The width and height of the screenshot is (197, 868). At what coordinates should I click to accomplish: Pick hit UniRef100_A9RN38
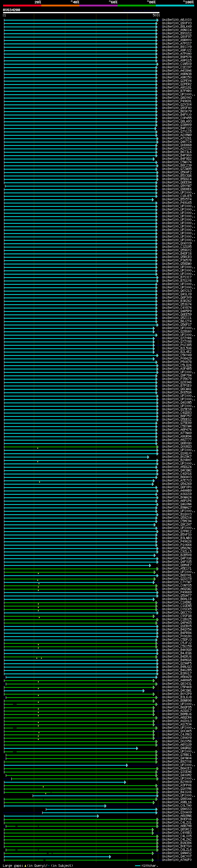click(176, 74)
